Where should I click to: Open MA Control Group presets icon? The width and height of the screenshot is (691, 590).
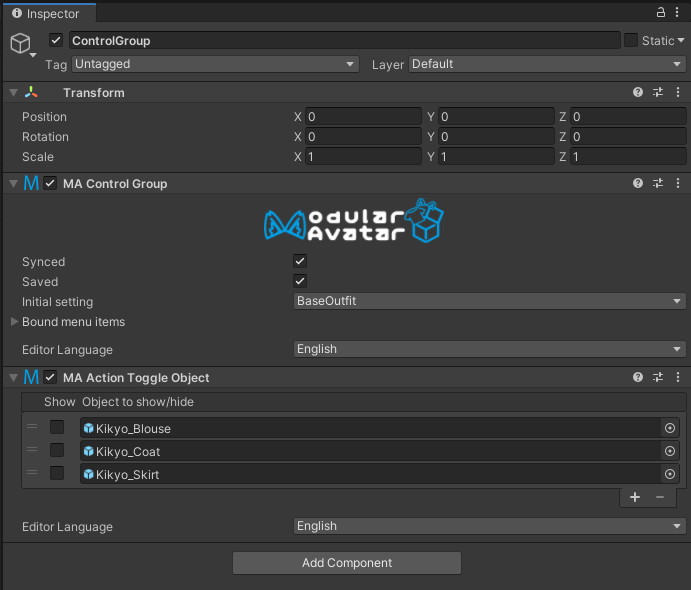658,183
